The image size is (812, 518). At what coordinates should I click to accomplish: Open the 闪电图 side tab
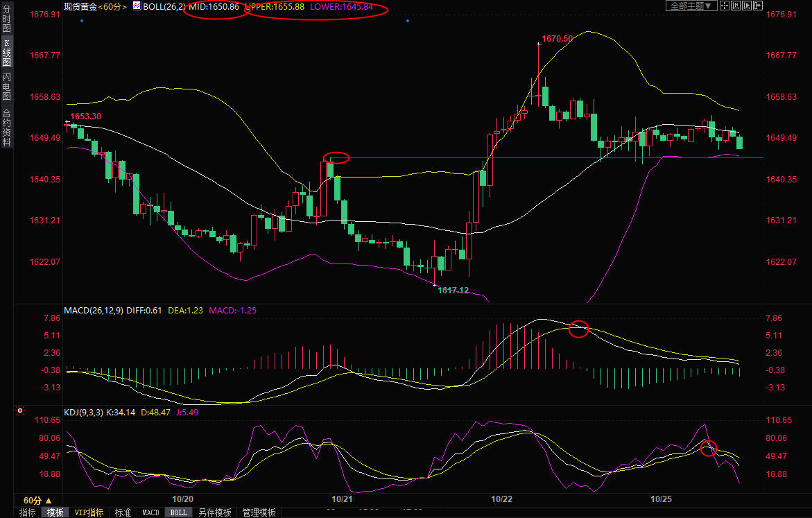[x=6, y=86]
